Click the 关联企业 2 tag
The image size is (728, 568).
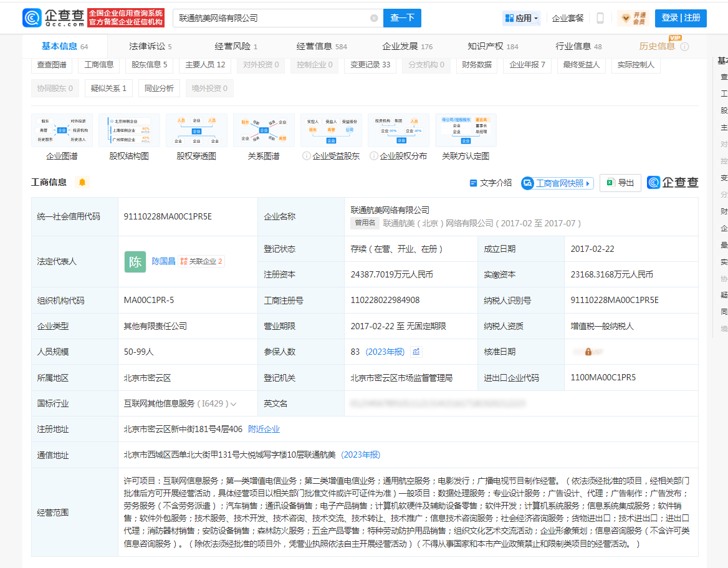coord(201,261)
